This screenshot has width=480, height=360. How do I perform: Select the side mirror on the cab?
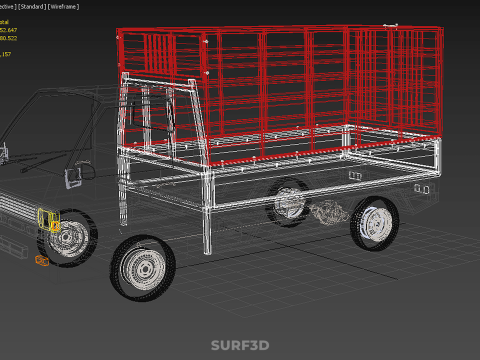(73, 178)
